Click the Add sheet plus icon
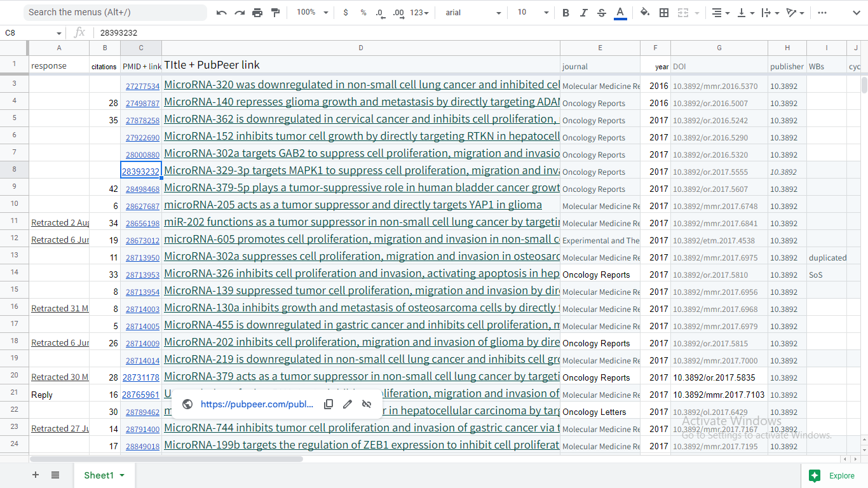 pos(36,475)
